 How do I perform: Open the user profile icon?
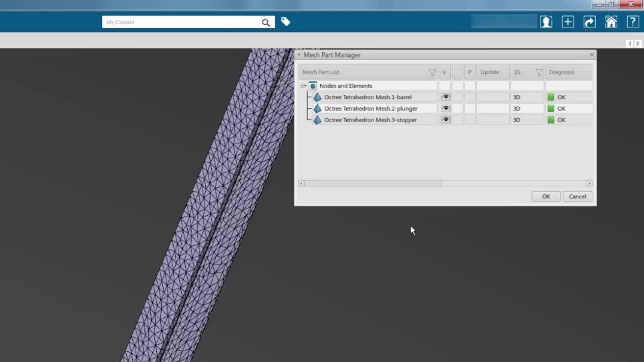tap(546, 21)
